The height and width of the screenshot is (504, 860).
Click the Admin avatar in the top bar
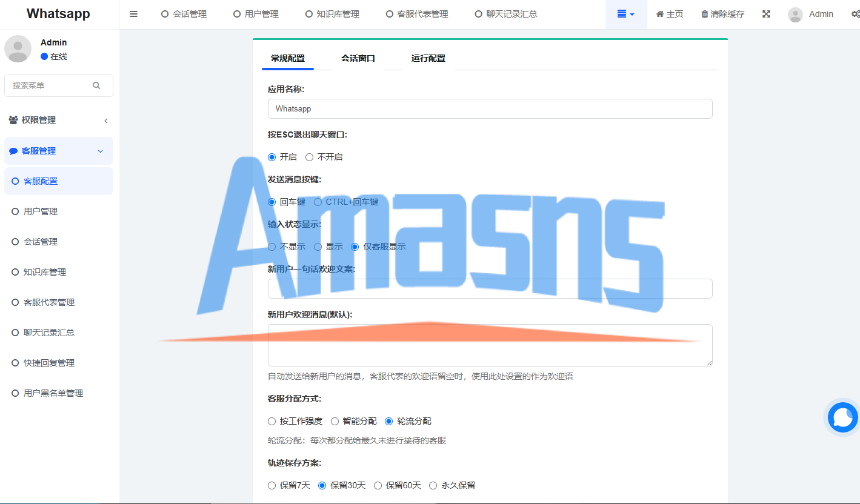(x=795, y=15)
